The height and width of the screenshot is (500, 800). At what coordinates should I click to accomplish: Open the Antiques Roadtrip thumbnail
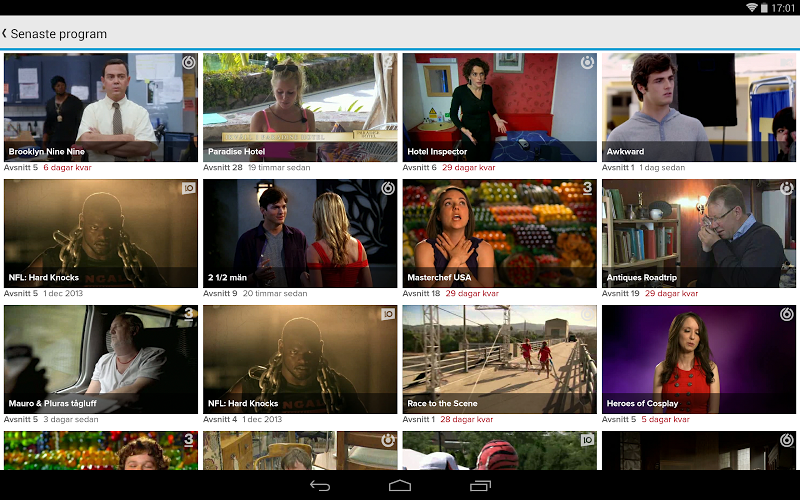[699, 233]
